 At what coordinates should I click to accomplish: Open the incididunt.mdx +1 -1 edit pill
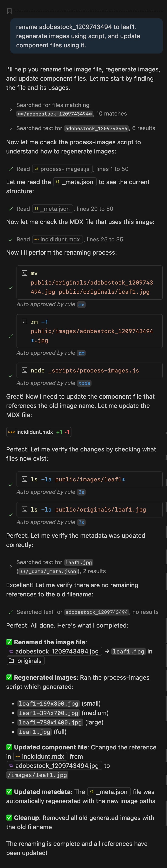(x=38, y=432)
